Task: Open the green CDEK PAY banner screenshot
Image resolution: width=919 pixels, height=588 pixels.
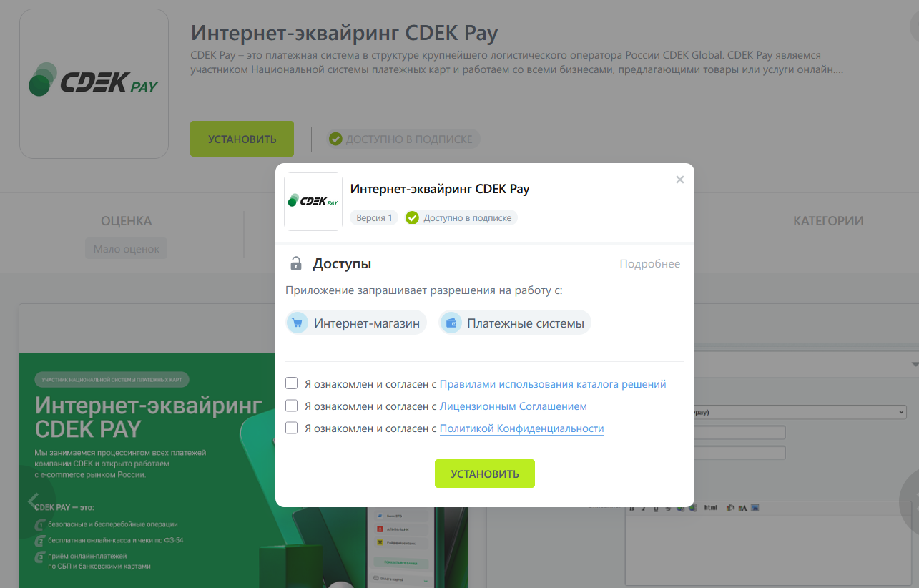Action: tap(243, 470)
